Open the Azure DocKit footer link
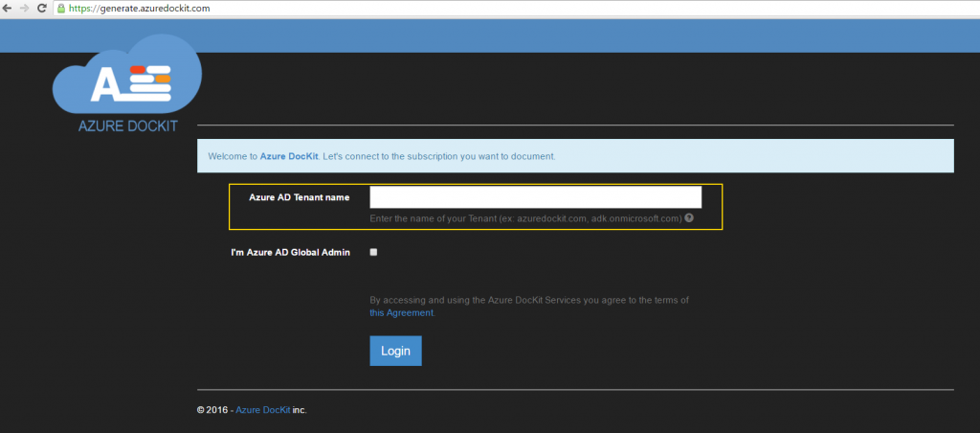Screen dimensions: 980x433 [262, 410]
